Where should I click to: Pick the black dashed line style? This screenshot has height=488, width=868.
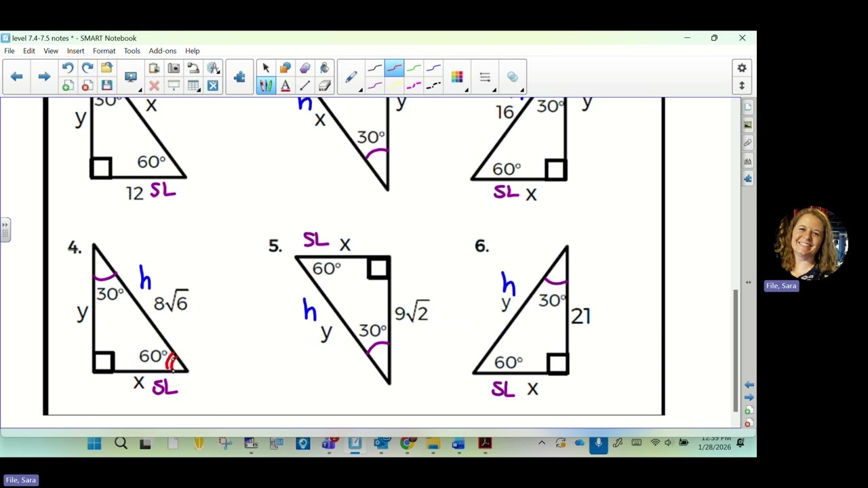point(433,86)
